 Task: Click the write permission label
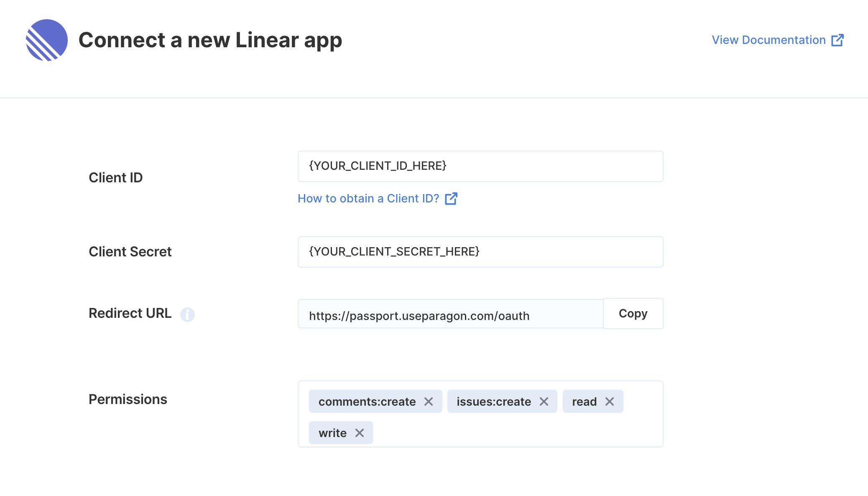[x=332, y=433]
